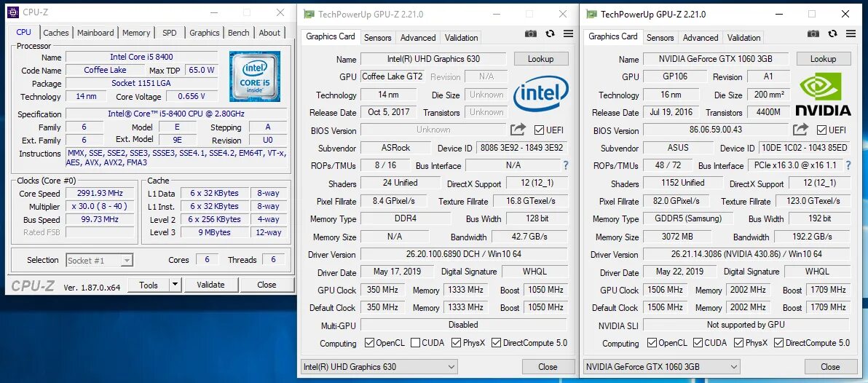Screen dimensions: 868x383
Task: Click the Close button in CPU-Z
Action: click(x=267, y=285)
